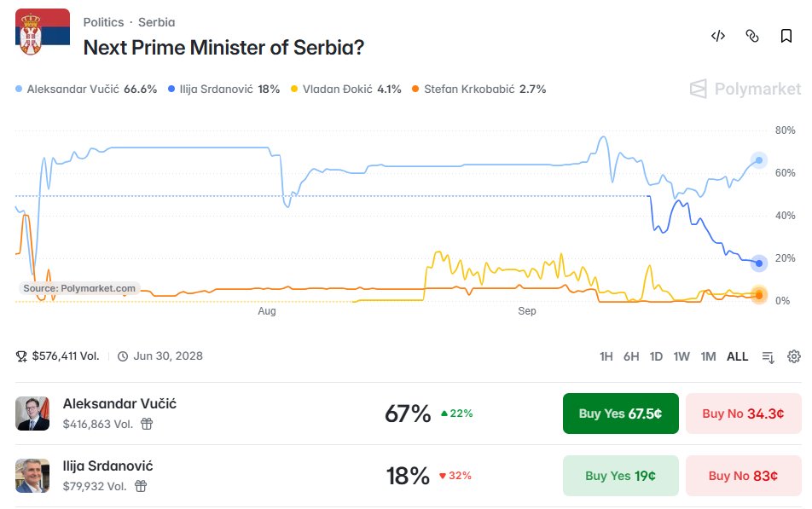Bookmark this market

(786, 36)
